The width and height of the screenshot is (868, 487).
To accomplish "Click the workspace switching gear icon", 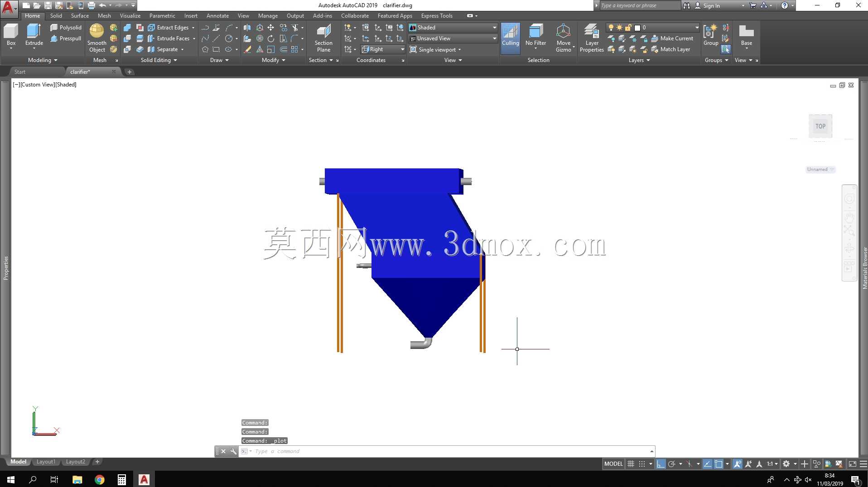I will coord(786,464).
